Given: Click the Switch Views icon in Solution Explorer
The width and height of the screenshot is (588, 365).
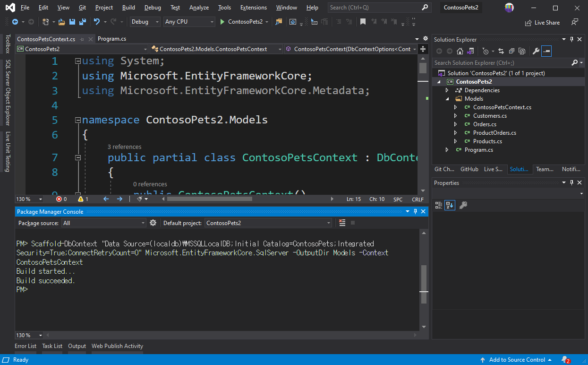Looking at the screenshot, I should [470, 51].
